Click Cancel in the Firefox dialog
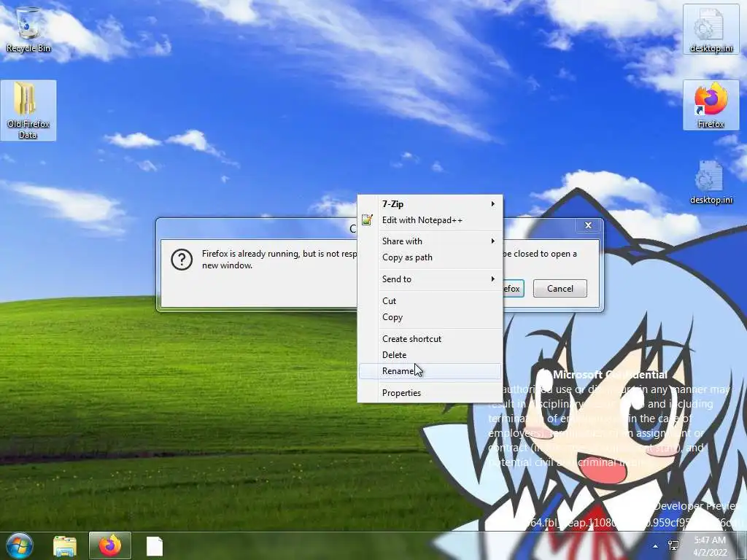Screen dimensions: 747x560 click(560, 289)
